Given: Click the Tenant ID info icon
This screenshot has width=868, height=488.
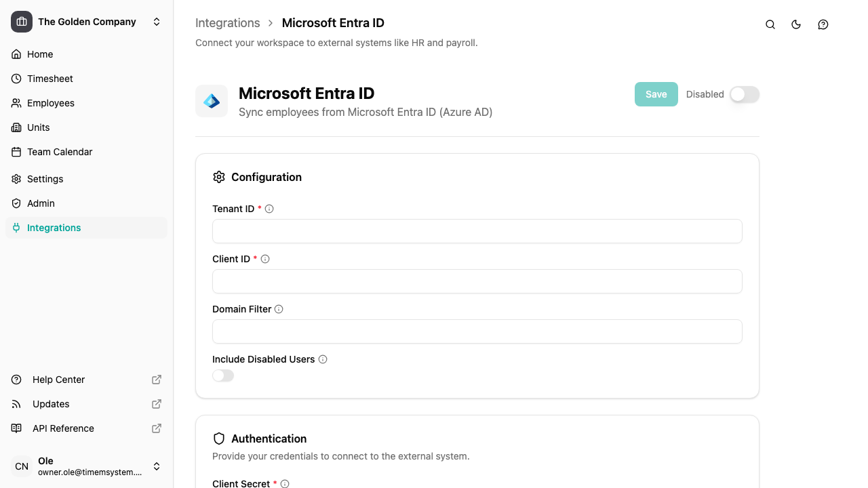Looking at the screenshot, I should tap(269, 209).
